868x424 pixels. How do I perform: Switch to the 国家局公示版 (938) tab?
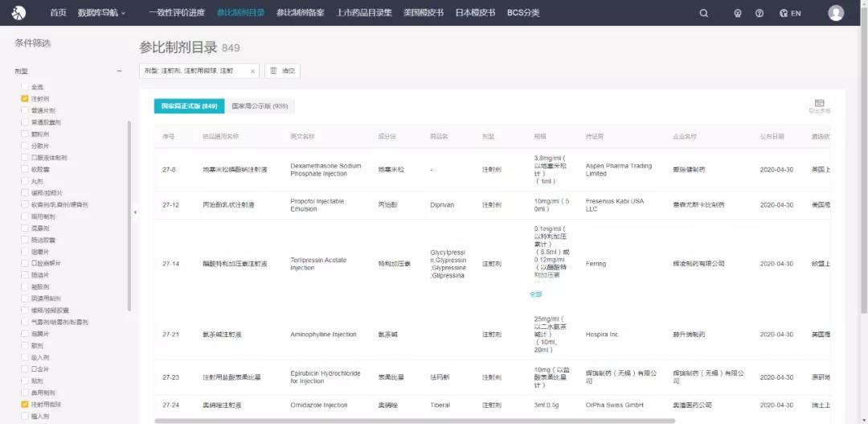(x=260, y=106)
